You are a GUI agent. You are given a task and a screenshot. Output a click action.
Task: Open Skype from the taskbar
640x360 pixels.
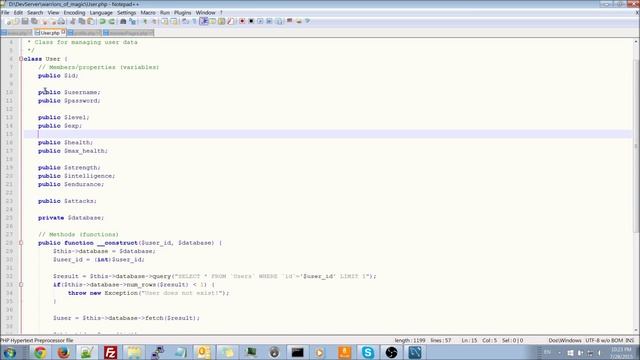[367, 353]
